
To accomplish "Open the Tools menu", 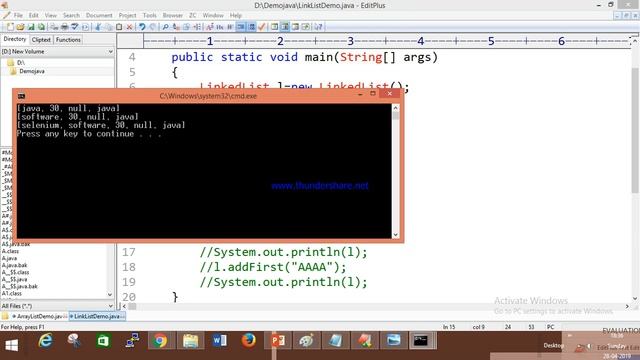I will click(x=149, y=16).
